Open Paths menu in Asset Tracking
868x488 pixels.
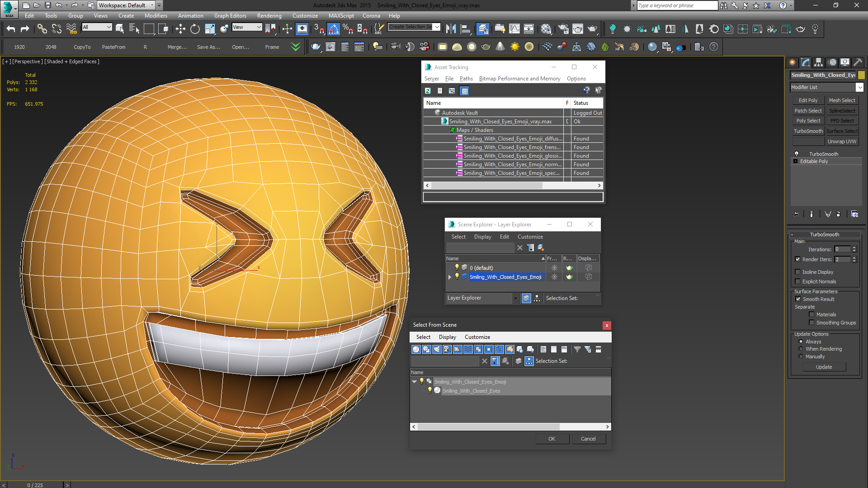coord(466,79)
